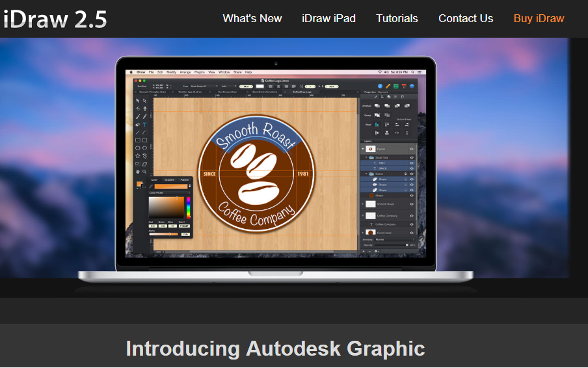Select the Ellipse tool
Viewport: 588px width, 368px height.
(138, 148)
